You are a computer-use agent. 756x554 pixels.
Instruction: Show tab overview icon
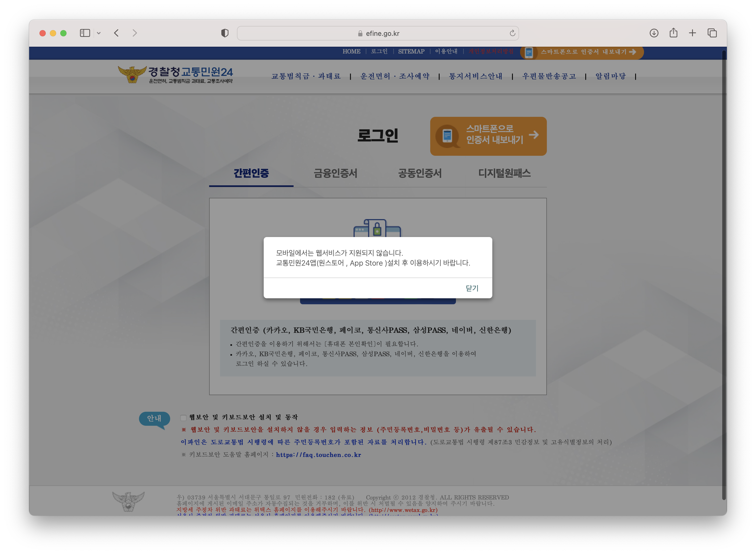[x=712, y=33]
